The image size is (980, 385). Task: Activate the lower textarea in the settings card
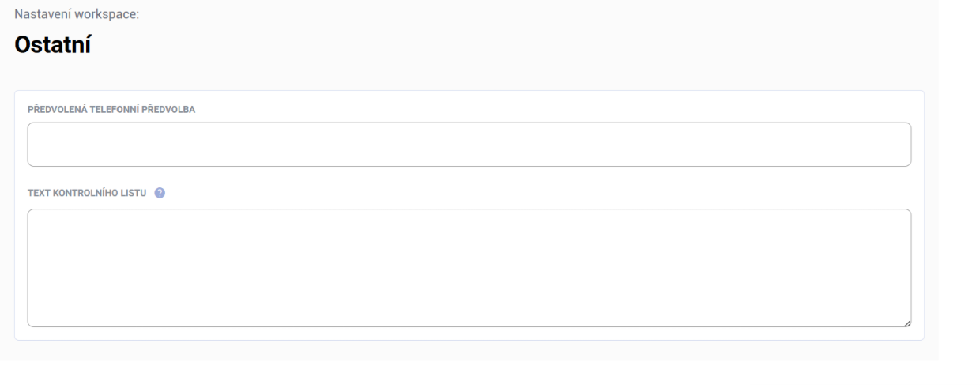point(469,267)
